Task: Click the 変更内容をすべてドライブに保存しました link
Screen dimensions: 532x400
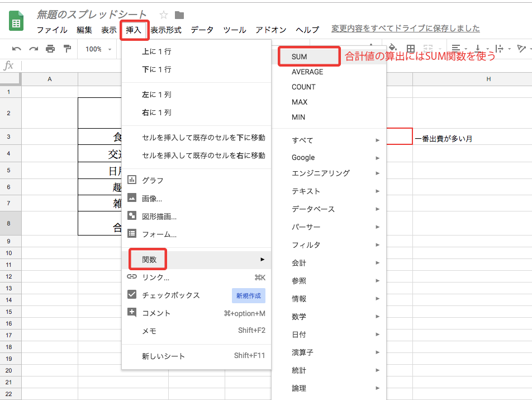Action: click(x=405, y=29)
